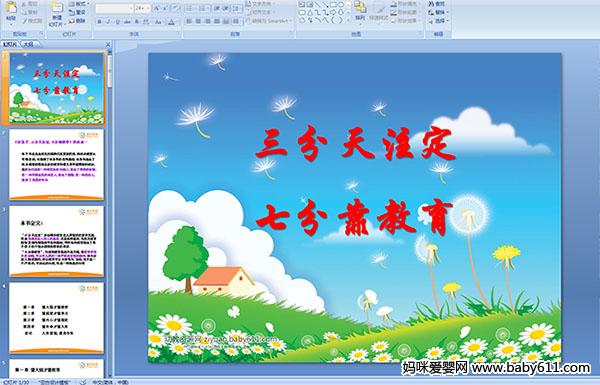Toggle Underline formatting
The image size is (600, 385).
pos(117,22)
